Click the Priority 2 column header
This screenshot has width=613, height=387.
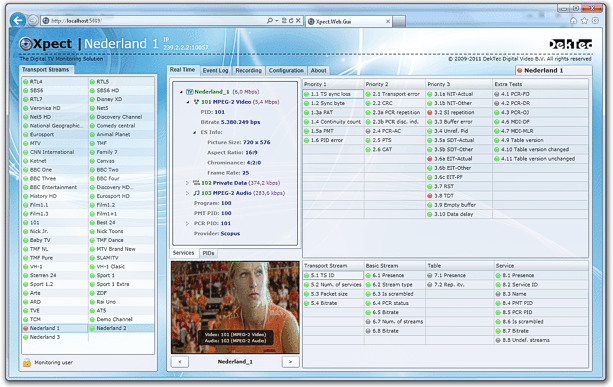coord(394,84)
